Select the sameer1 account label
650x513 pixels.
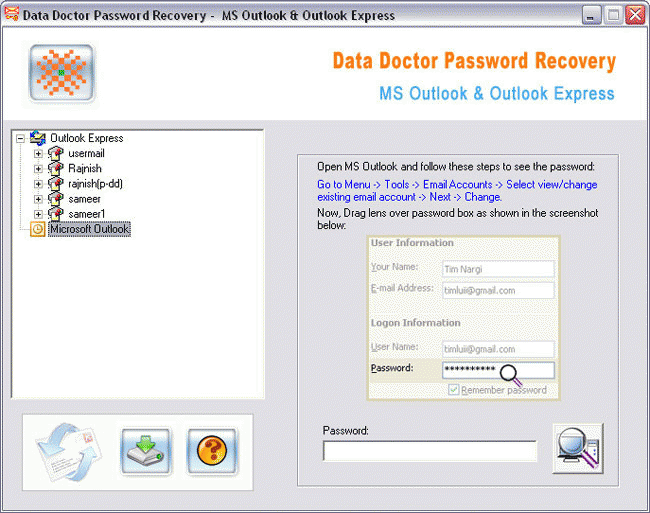coord(87,214)
